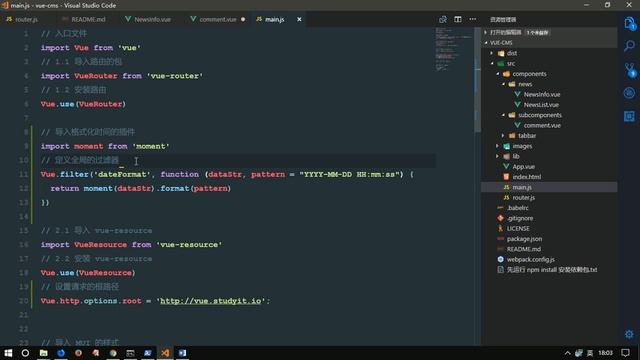Click the unsaved dot on comment.vue tab

(243, 19)
